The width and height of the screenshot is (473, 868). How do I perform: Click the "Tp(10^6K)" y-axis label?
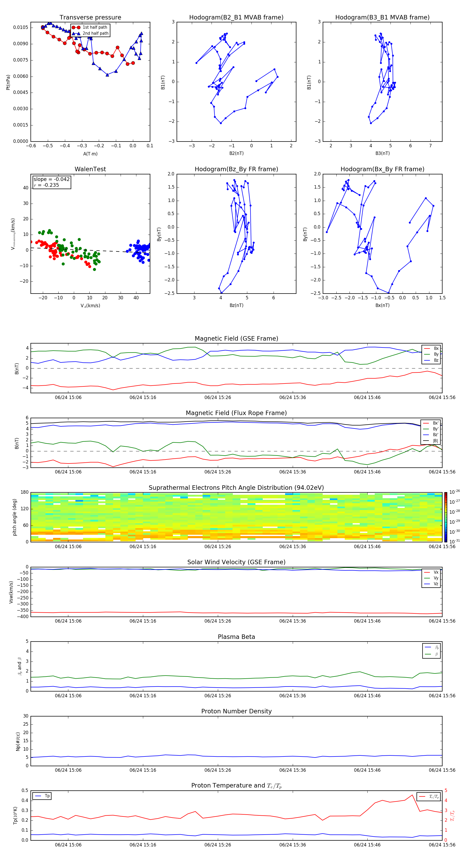tap(15, 815)
